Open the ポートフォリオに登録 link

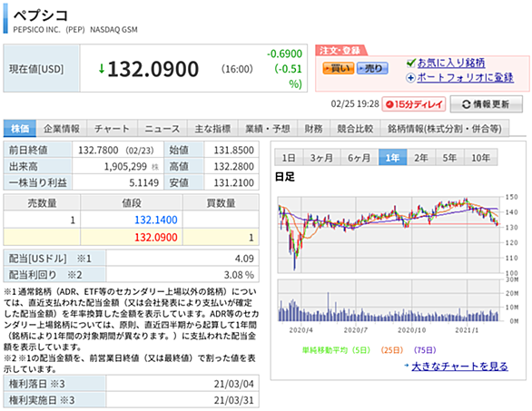click(x=465, y=78)
